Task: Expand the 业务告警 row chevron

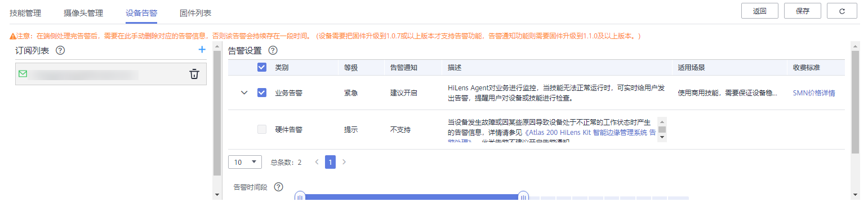Action: point(244,93)
